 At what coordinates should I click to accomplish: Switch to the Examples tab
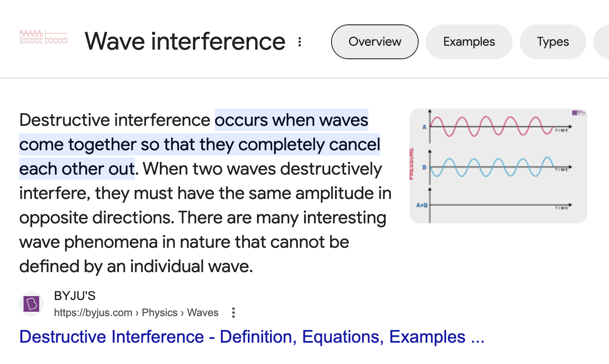(469, 42)
